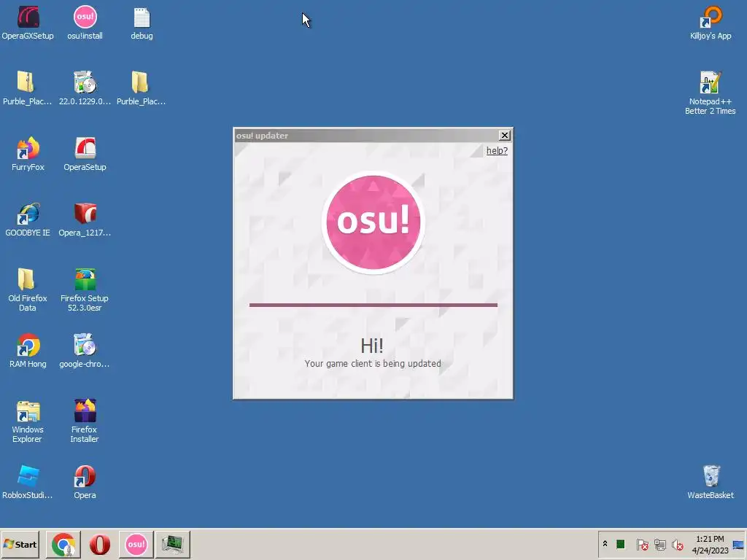This screenshot has height=560, width=747.
Task: Click the osu! logo in the updater
Action: [373, 222]
